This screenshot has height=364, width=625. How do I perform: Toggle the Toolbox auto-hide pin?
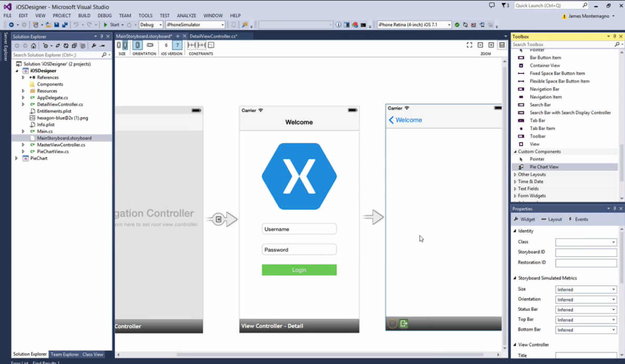(614, 36)
